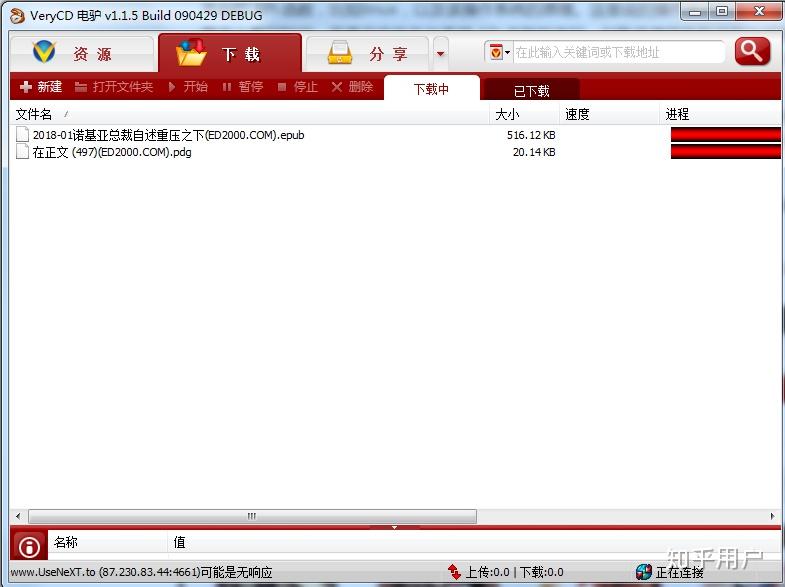Click the red magnifier search button
The width and height of the screenshot is (785, 587).
pyautogui.click(x=752, y=51)
